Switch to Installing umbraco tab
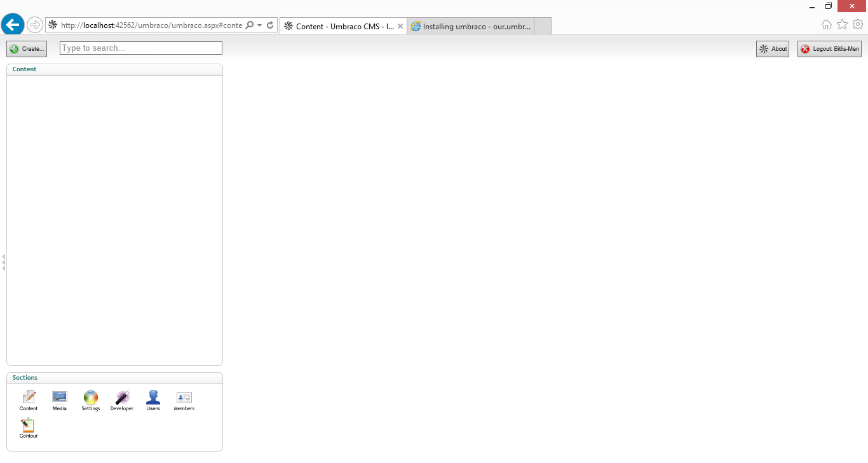The width and height of the screenshot is (868, 463). point(470,26)
